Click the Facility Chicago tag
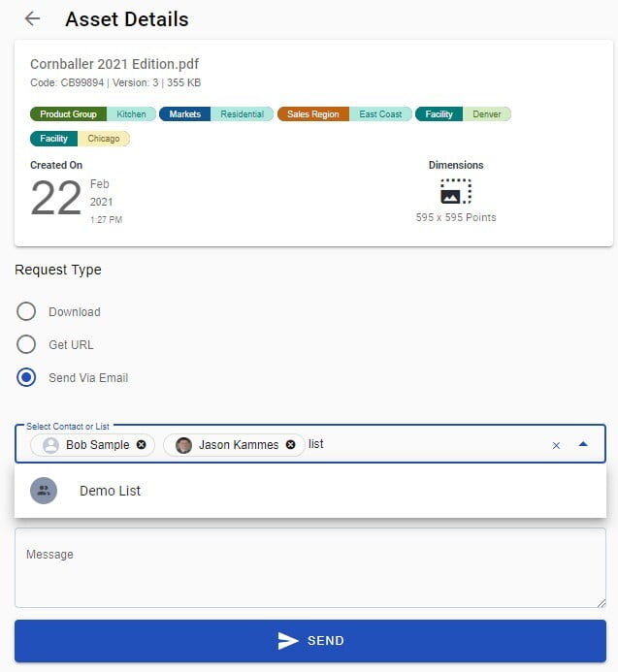Screen dimensions: 618x672 pyautogui.click(x=80, y=139)
